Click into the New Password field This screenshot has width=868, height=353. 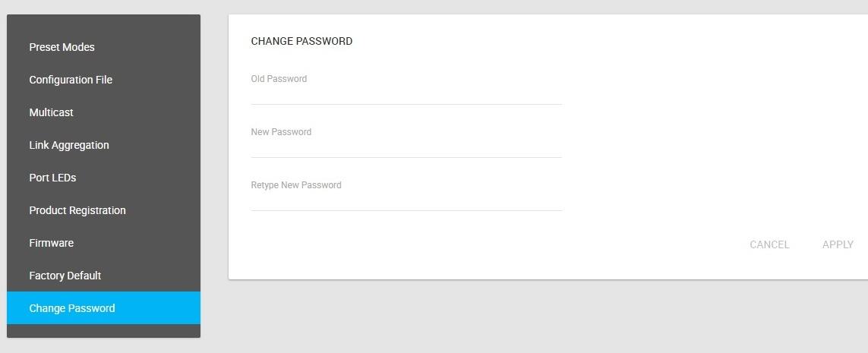click(406, 148)
